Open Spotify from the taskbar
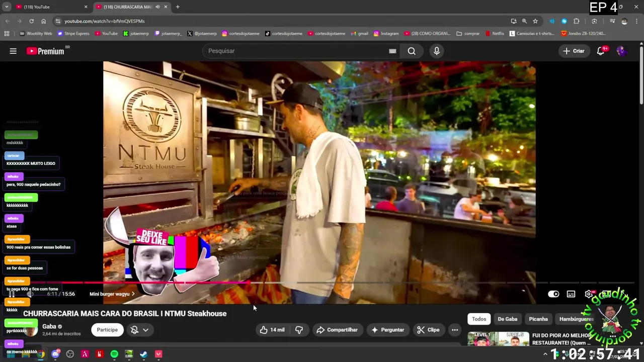The image size is (644, 362). click(114, 354)
